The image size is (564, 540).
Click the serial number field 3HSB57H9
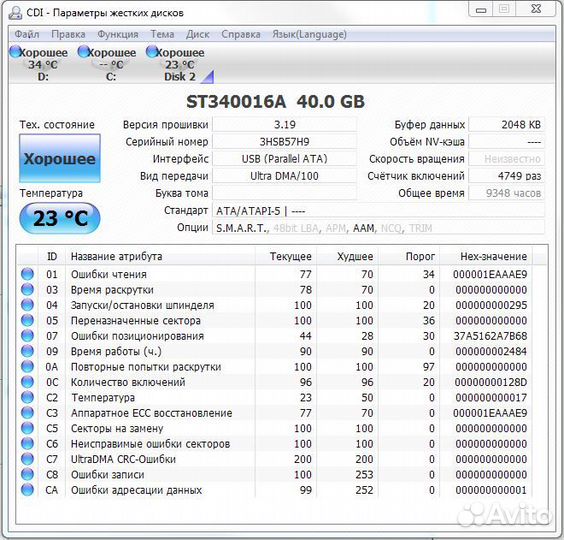[x=285, y=142]
